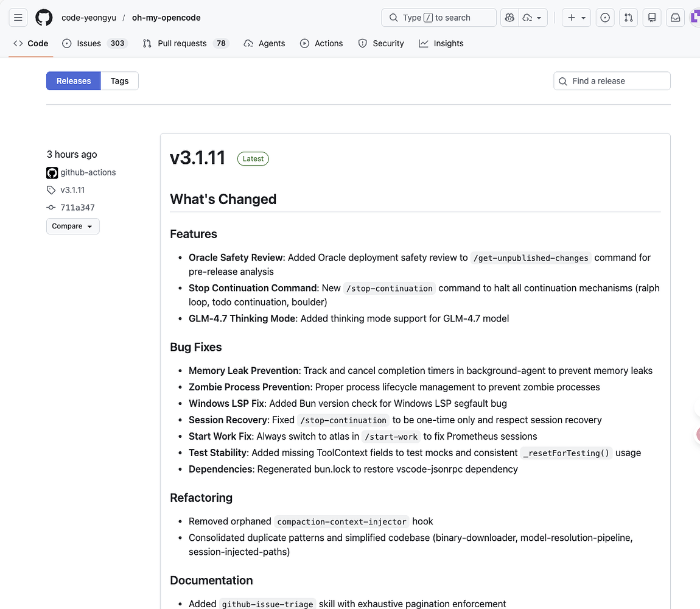Click the commit icon beside 711a347
700x609 pixels.
pos(51,207)
